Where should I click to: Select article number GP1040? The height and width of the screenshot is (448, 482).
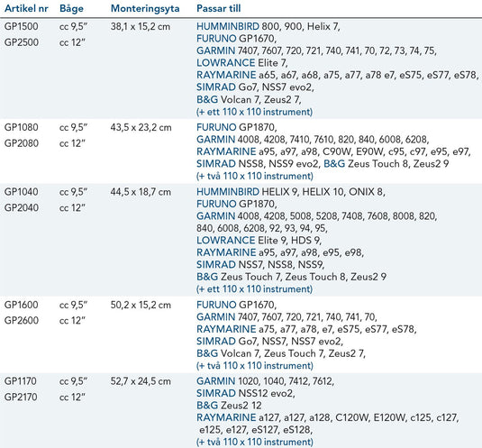point(22,192)
